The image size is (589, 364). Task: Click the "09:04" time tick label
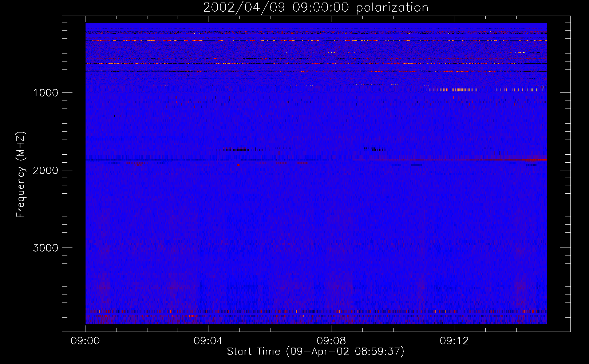[x=208, y=341]
